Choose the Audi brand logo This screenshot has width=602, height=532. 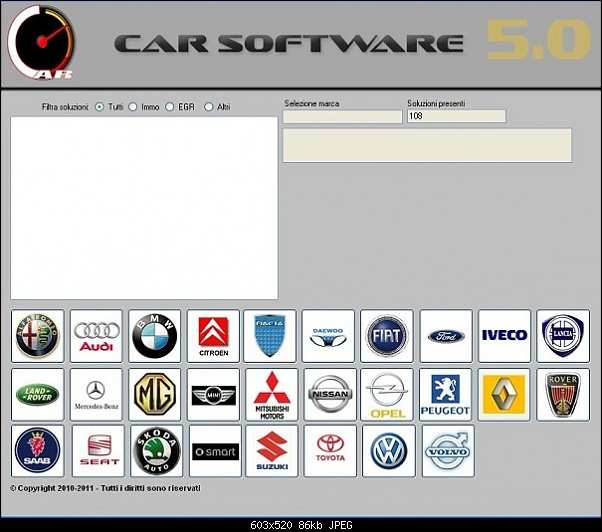click(x=96, y=336)
